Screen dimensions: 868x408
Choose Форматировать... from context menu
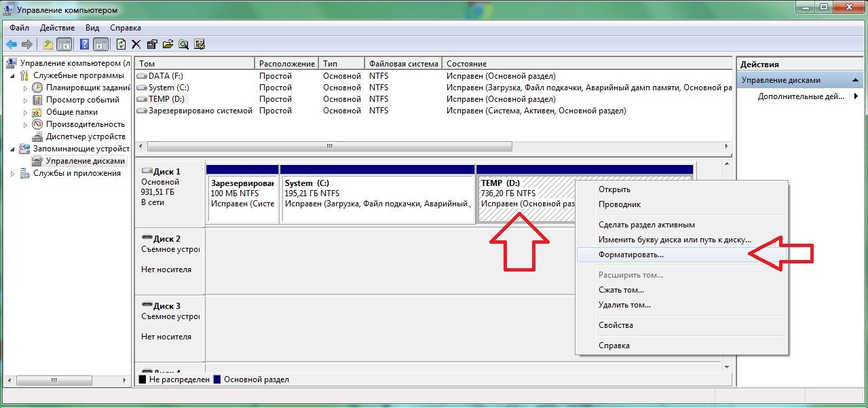[x=681, y=255]
